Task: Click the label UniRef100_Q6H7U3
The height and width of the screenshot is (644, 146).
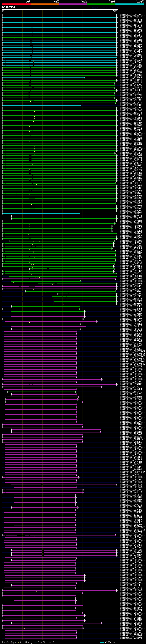Action: point(131,196)
